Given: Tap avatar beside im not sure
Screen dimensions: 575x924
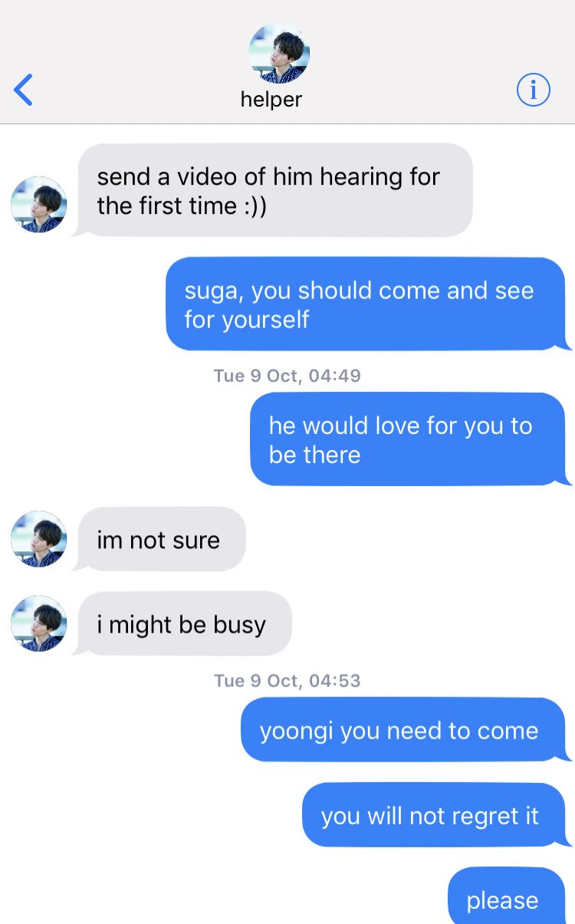Looking at the screenshot, I should (38, 539).
